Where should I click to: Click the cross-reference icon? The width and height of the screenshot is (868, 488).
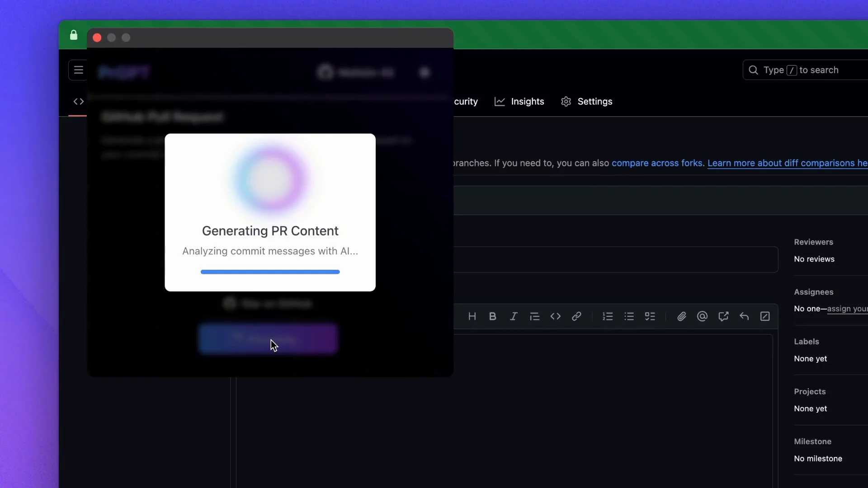click(723, 316)
